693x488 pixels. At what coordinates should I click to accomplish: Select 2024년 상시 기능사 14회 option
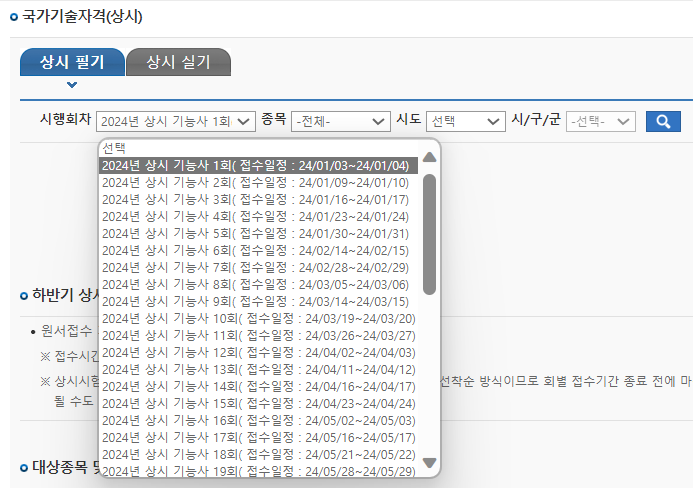pyautogui.click(x=259, y=387)
